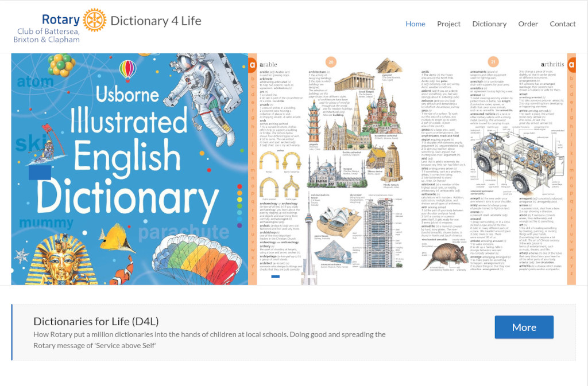Click the Dictionary 4 Life site title

(156, 21)
